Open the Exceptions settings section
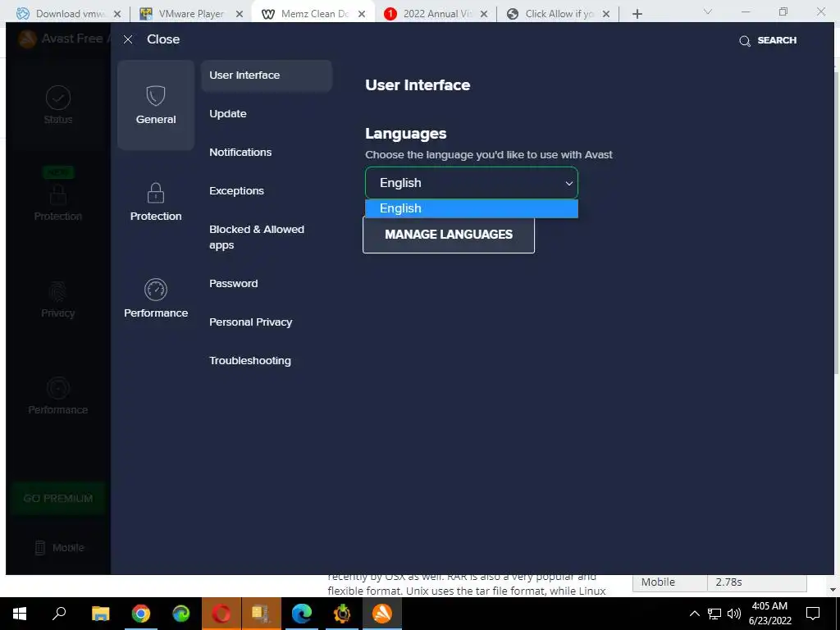The width and height of the screenshot is (840, 630). (236, 190)
